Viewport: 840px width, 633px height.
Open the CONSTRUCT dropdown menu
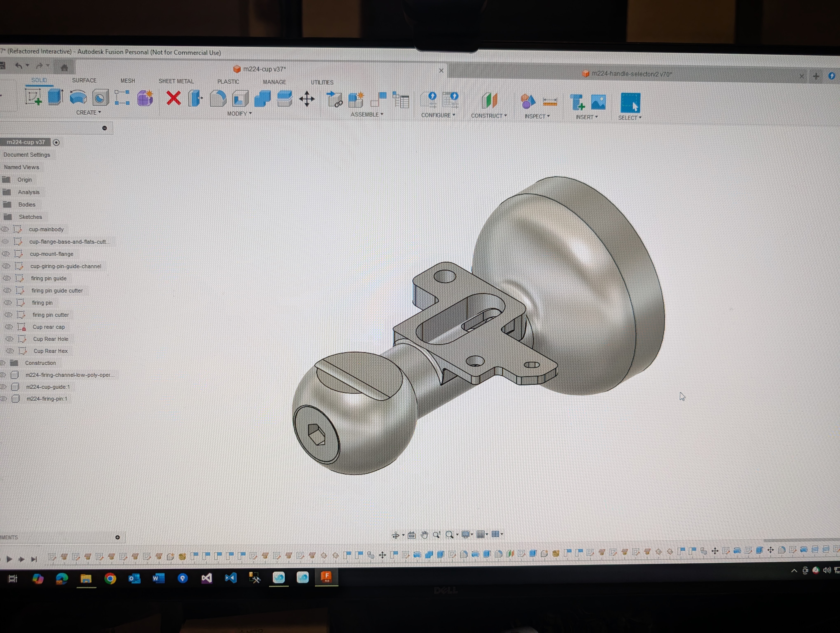click(488, 116)
